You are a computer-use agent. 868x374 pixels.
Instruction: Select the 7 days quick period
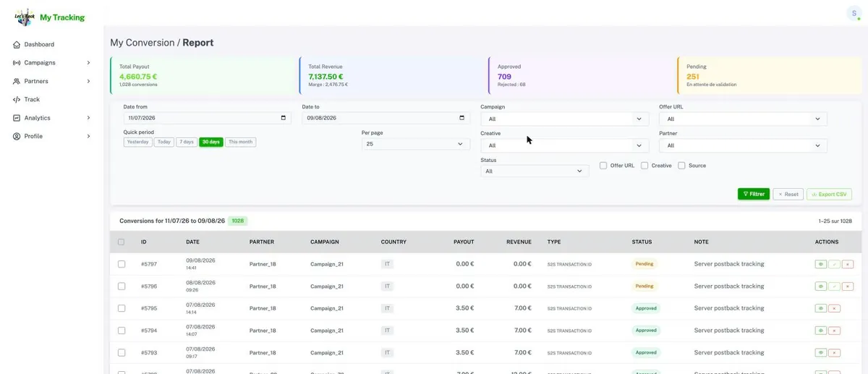pyautogui.click(x=187, y=142)
